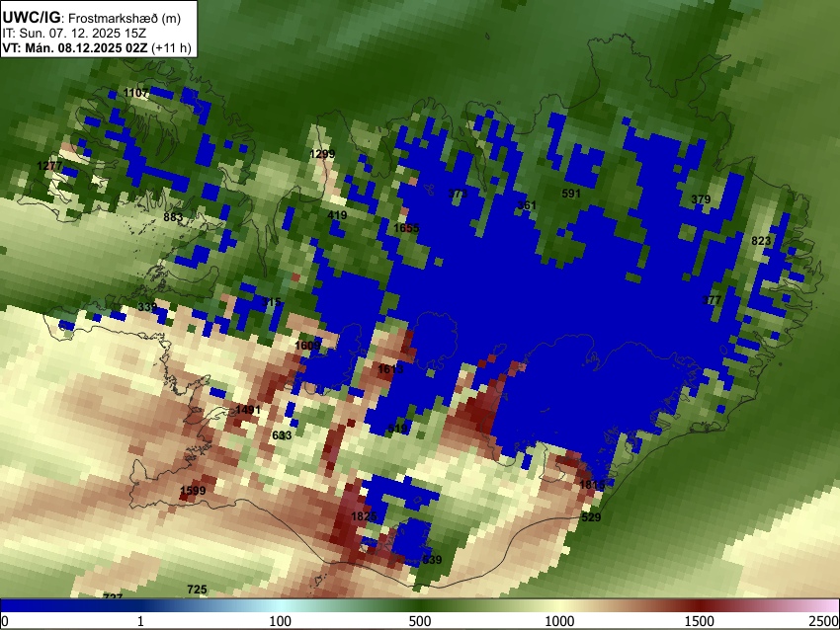840x630 pixels.
Task: Click the '2500' tick on the color scale
Action: (824, 621)
